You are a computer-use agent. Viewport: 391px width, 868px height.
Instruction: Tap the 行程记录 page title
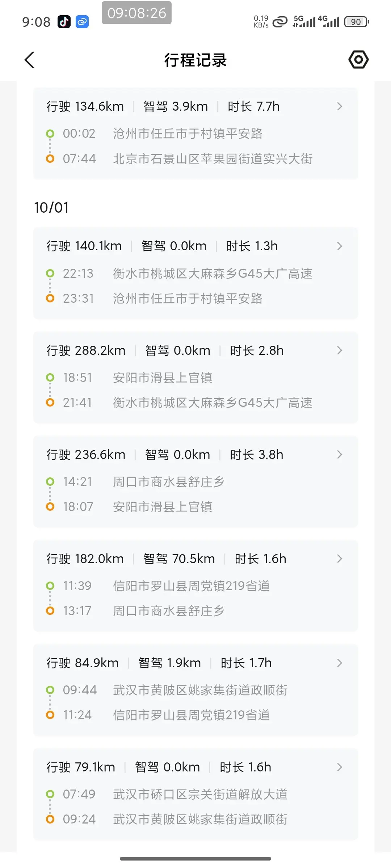(x=195, y=60)
